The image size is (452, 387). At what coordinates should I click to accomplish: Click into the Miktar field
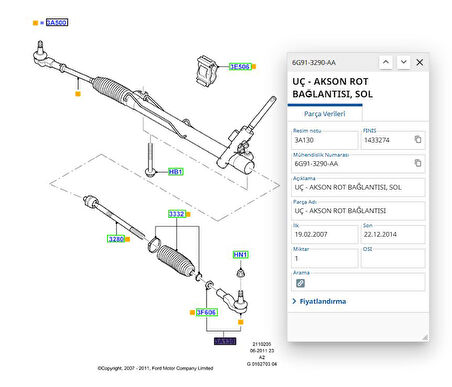[325, 258]
